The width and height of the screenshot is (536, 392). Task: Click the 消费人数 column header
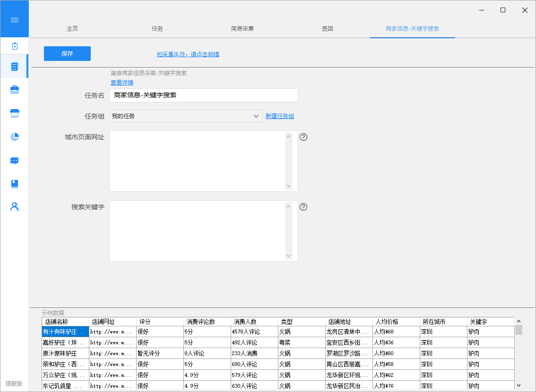(254, 322)
